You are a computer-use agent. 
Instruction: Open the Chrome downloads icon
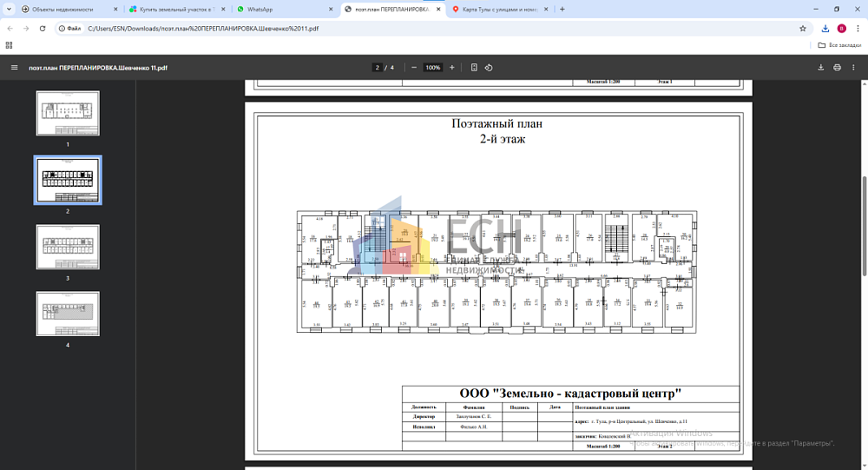pos(825,29)
